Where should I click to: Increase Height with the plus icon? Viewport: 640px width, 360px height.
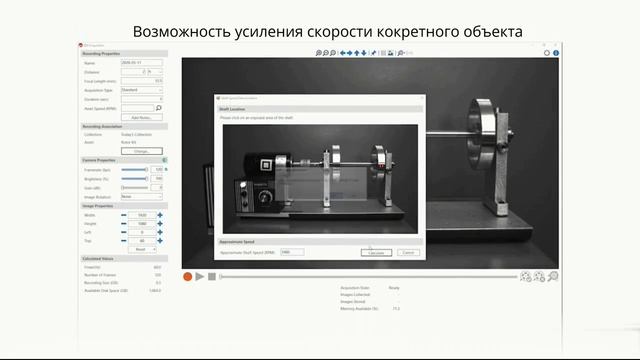160,224
